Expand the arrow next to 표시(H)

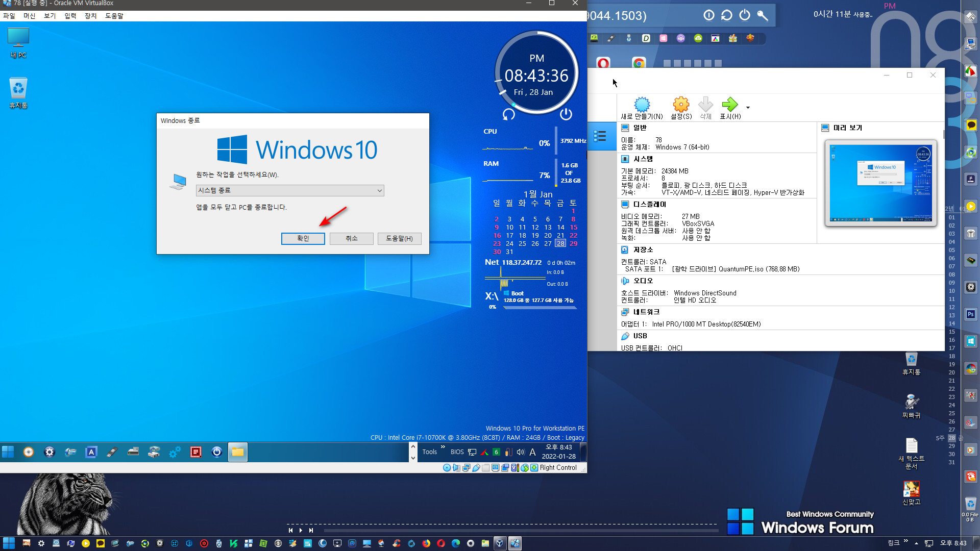[748, 108]
